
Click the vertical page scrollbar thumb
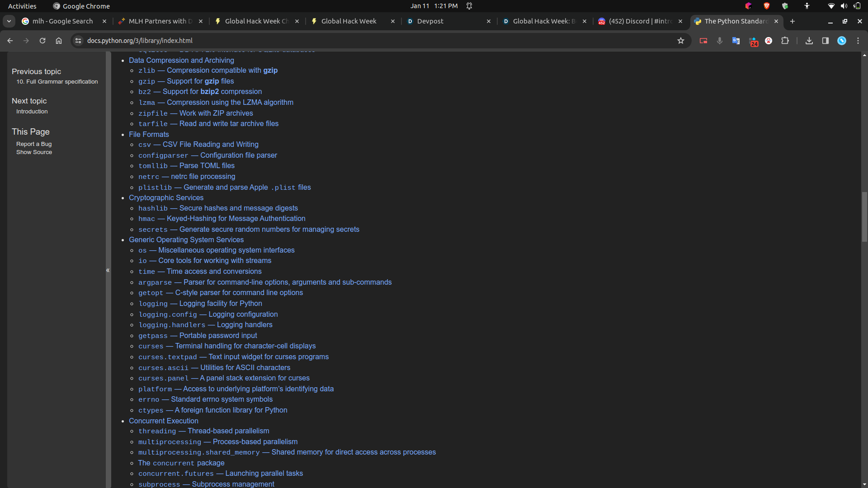[864, 217]
